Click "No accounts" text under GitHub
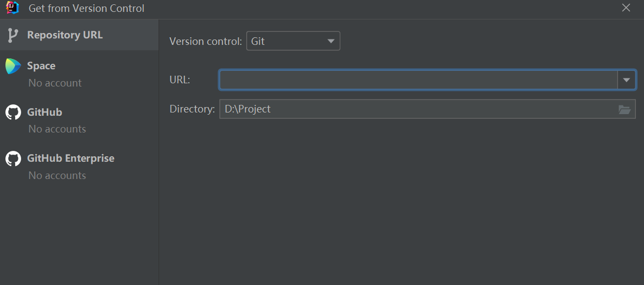This screenshot has height=285, width=644. (57, 129)
